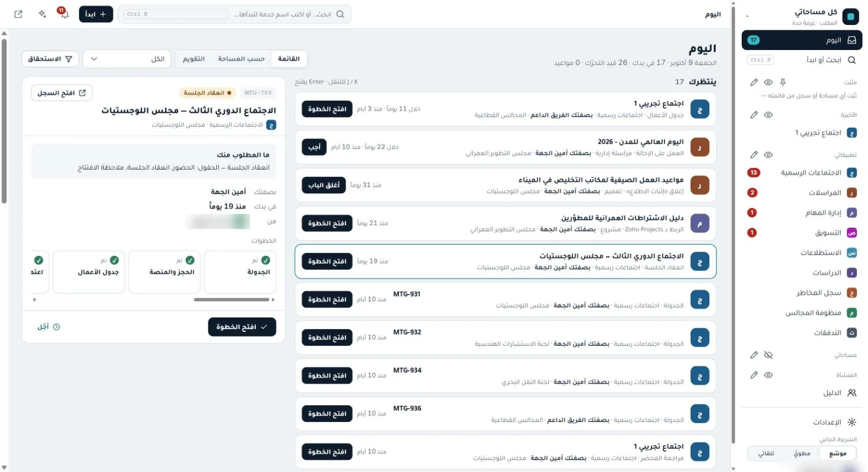Set sidebar mode to تلقائي
Viewport: 868px width, 472px height.
tap(766, 453)
